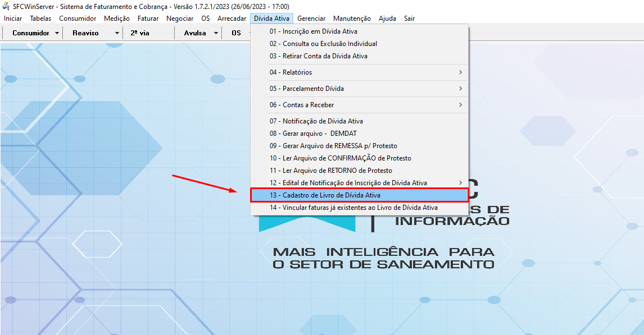Viewport: 644px width, 335px height.
Task: Open the Gerenciar menu
Action: coord(311,18)
